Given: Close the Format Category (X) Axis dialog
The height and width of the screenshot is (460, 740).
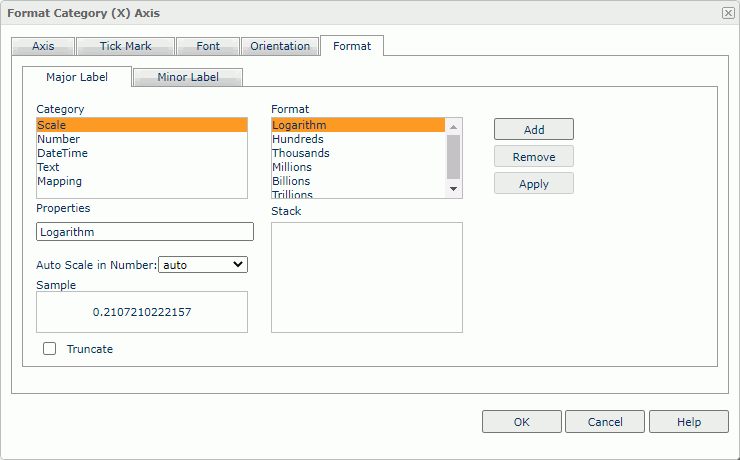Looking at the screenshot, I should [x=728, y=13].
